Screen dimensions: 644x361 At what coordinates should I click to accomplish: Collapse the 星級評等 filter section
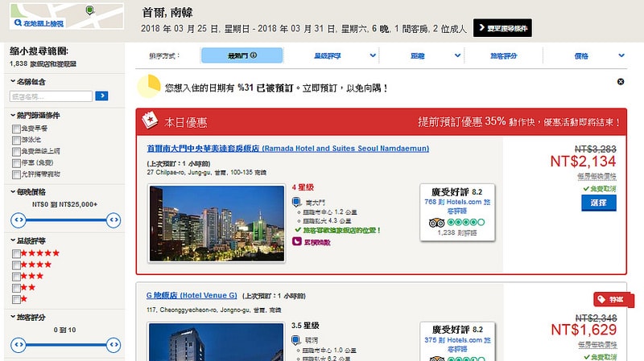27,241
